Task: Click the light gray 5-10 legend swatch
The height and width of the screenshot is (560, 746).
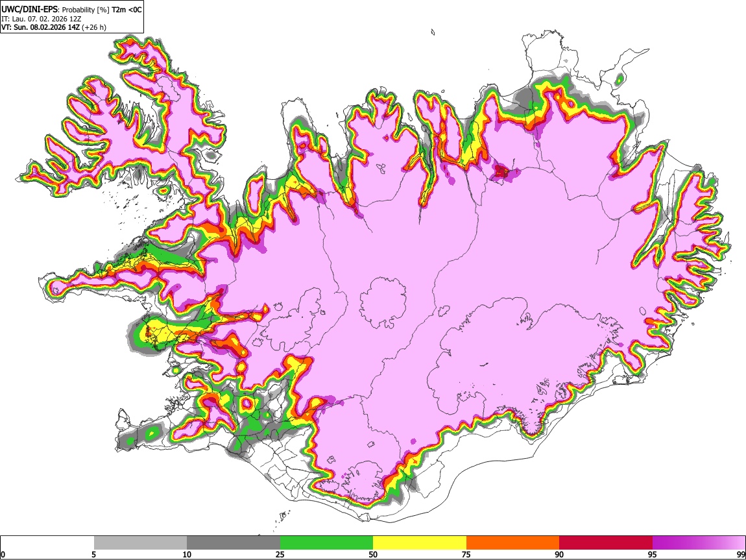Action: [x=140, y=542]
